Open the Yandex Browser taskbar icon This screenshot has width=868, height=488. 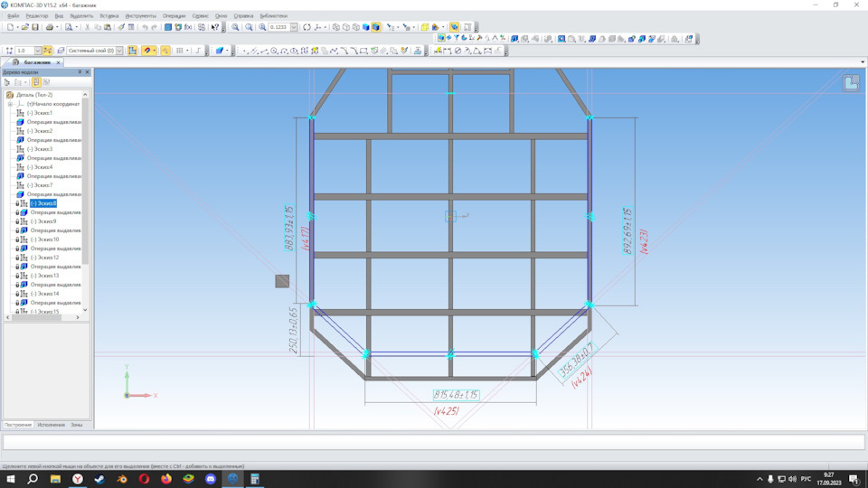(78, 479)
